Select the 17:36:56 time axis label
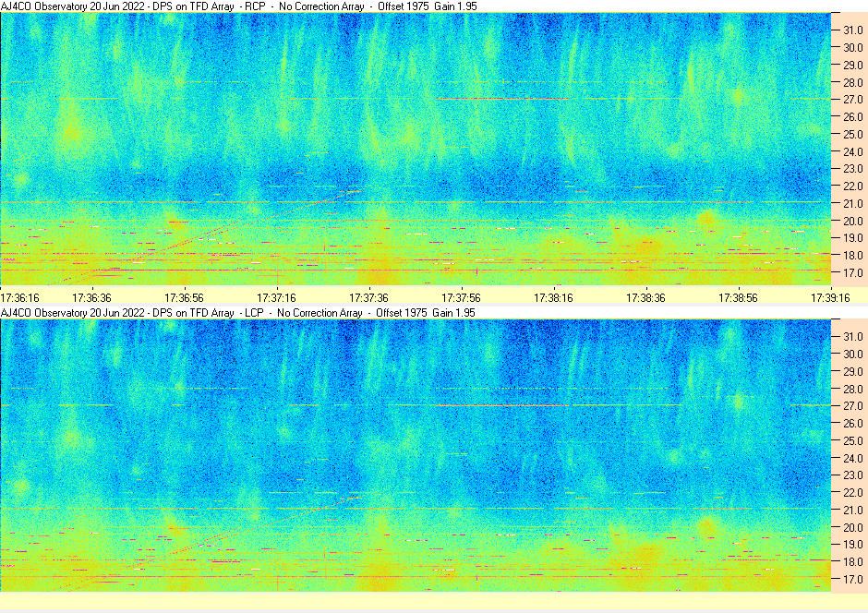 click(x=184, y=297)
